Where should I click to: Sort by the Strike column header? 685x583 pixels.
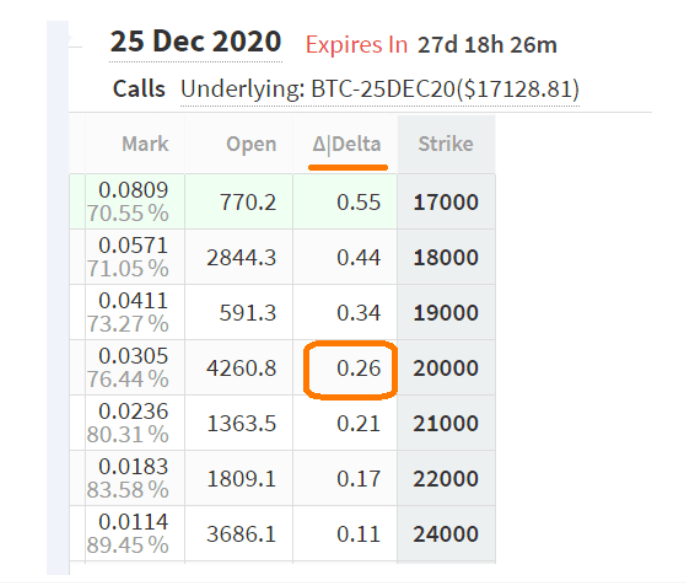(446, 144)
